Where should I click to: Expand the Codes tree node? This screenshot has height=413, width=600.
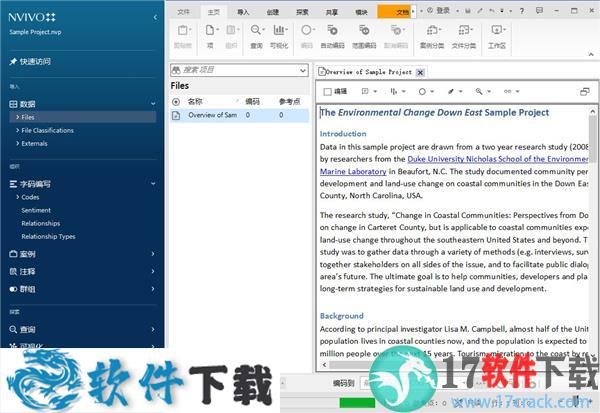coord(15,197)
